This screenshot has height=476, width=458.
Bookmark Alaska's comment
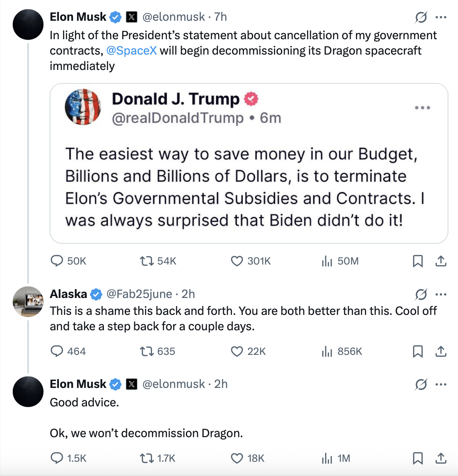[418, 351]
